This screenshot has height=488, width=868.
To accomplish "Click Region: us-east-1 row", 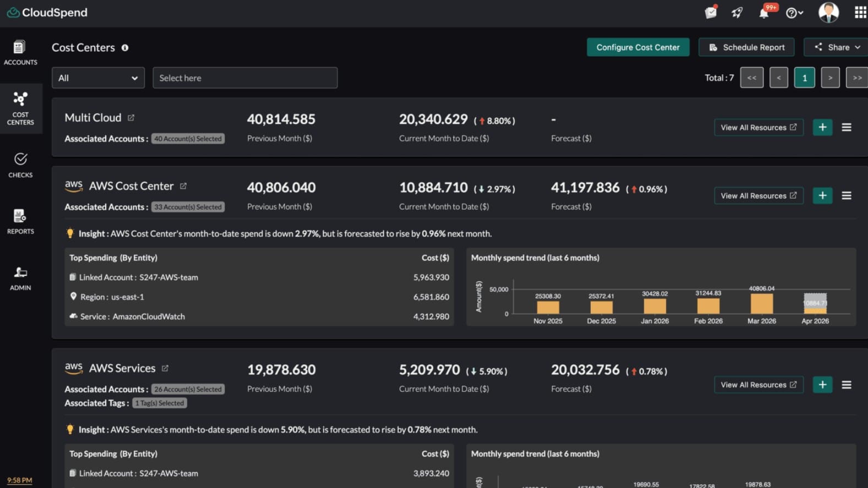I will [259, 297].
